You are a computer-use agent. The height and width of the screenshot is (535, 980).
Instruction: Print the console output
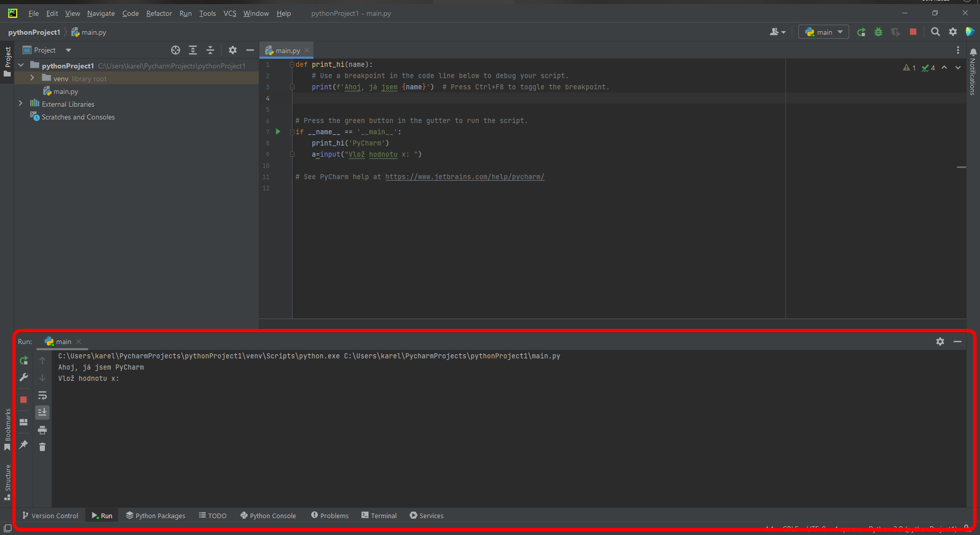pos(42,430)
